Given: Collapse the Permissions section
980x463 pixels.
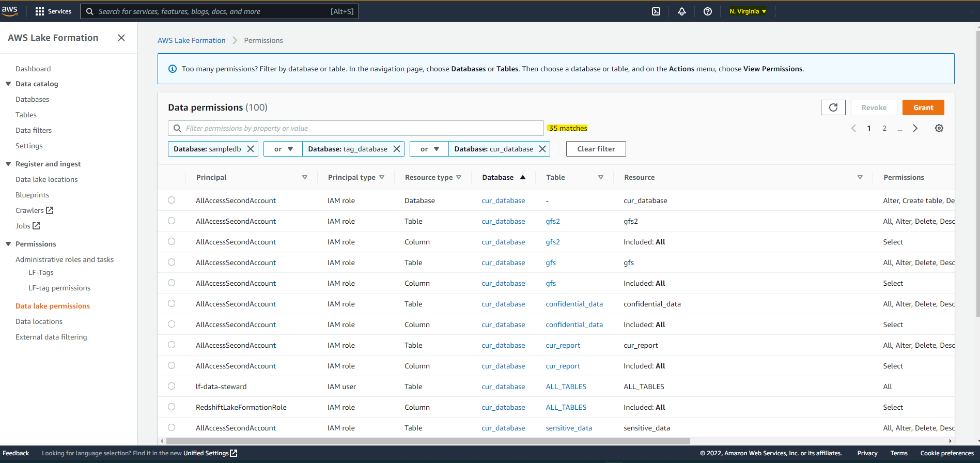Looking at the screenshot, I should tap(8, 244).
